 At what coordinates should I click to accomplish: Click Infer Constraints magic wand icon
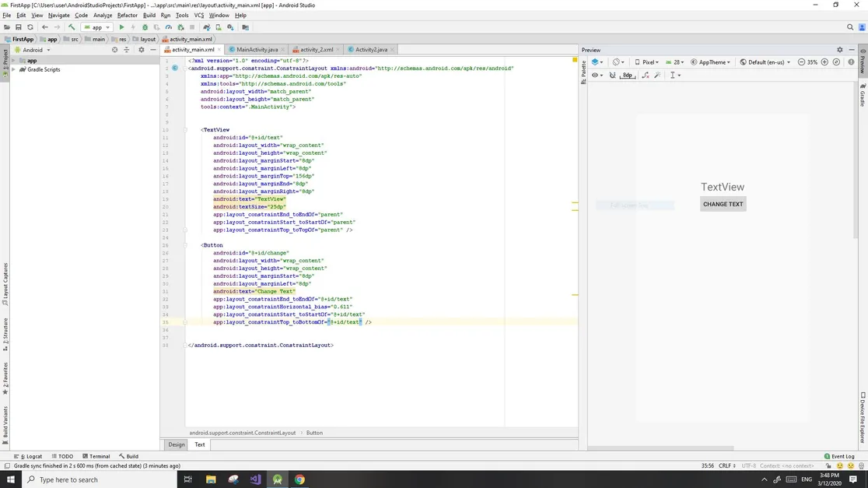tap(658, 75)
